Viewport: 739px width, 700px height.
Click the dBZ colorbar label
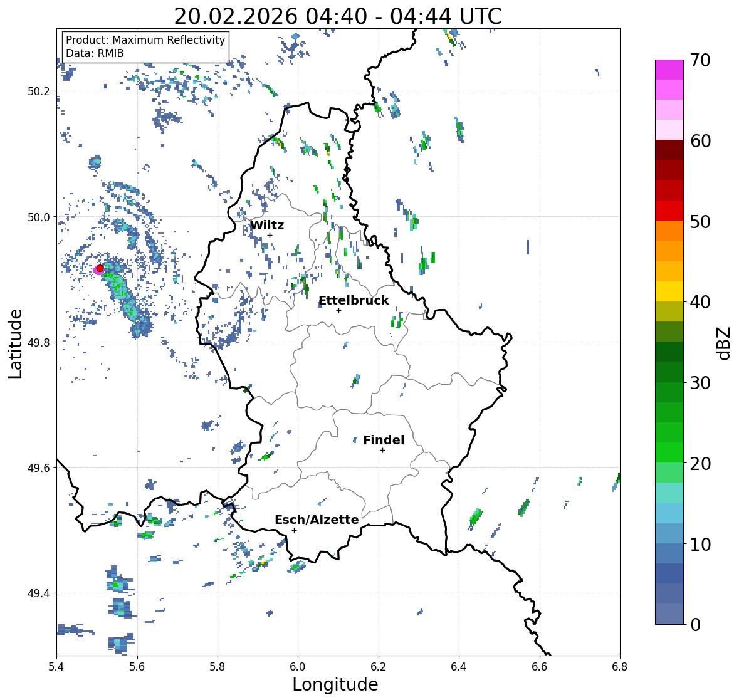tap(725, 343)
